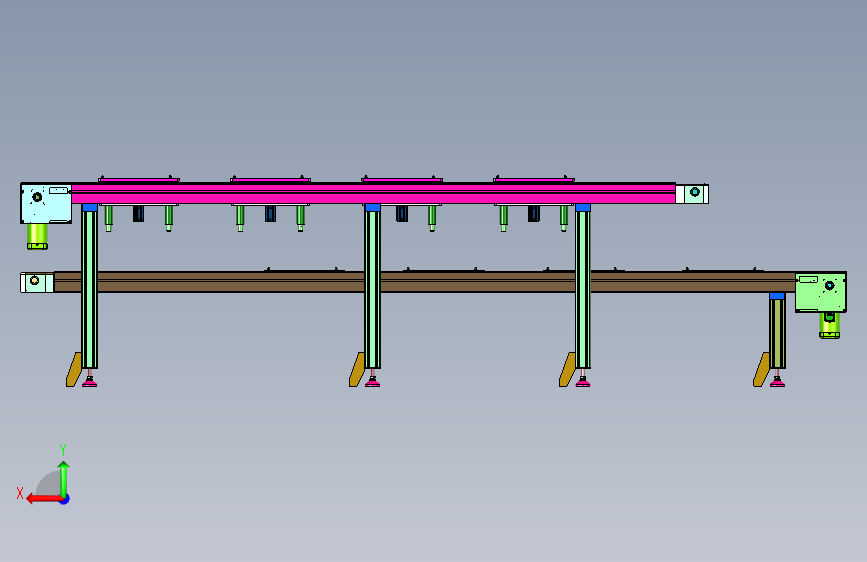867x562 pixels.
Task: Pick the gold foot bracket beside middle leg
Action: pyautogui.click(x=357, y=370)
